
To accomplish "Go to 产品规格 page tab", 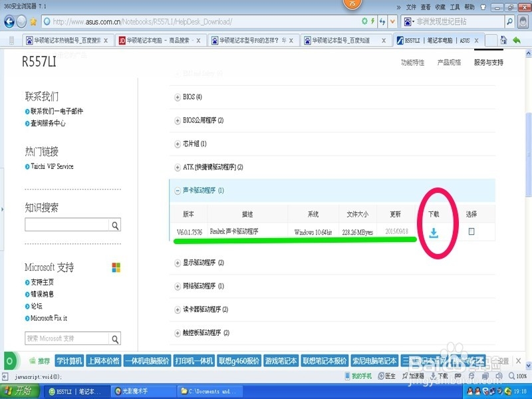I will [x=449, y=63].
